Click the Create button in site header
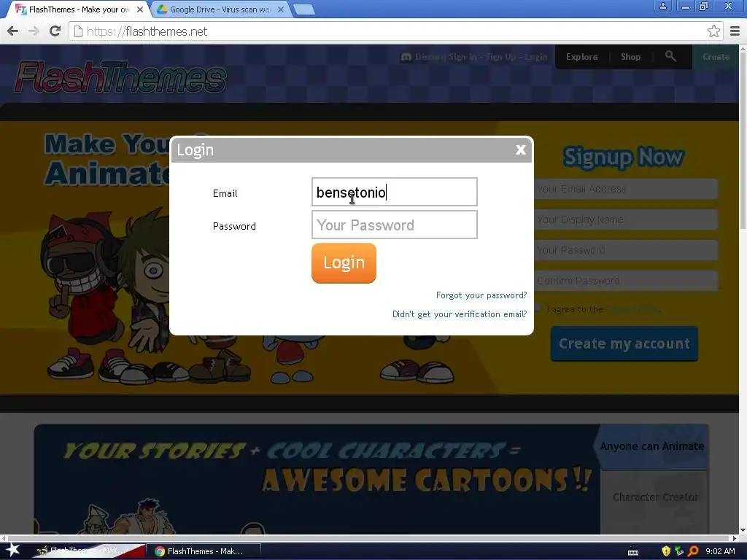The width and height of the screenshot is (747, 560). [x=716, y=57]
